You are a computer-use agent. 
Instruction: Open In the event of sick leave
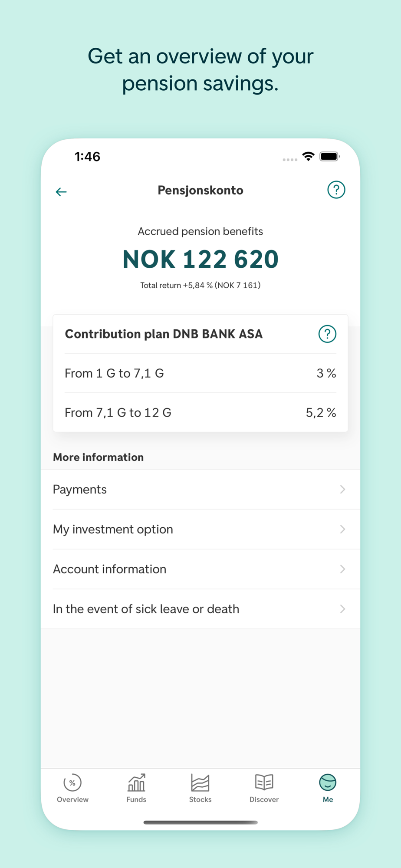[146, 609]
